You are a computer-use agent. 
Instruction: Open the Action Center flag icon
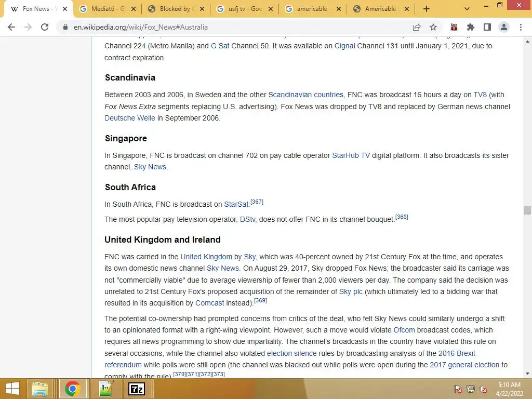tap(458, 389)
